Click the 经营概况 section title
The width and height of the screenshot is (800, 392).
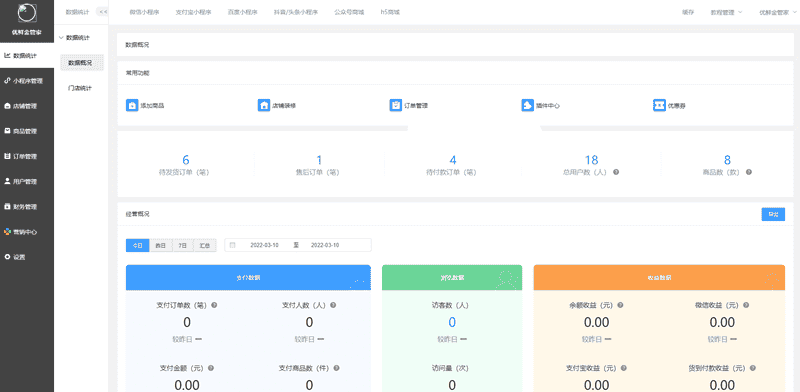tap(137, 214)
